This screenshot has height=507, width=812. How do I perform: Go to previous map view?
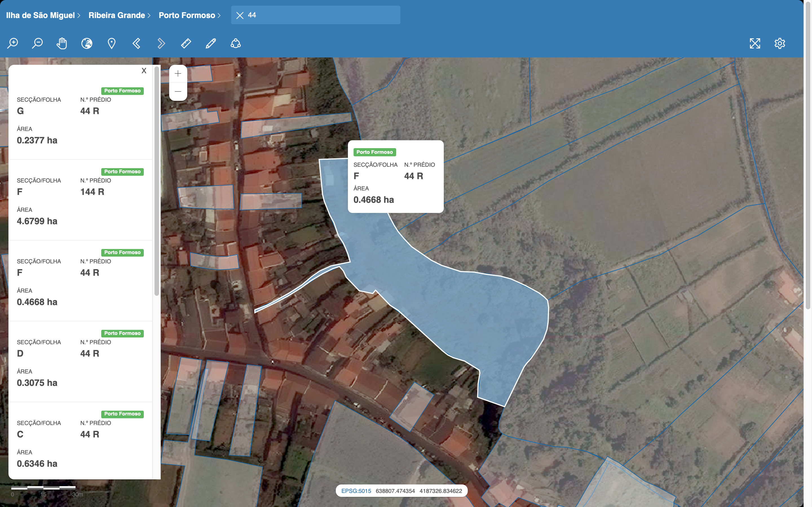136,43
